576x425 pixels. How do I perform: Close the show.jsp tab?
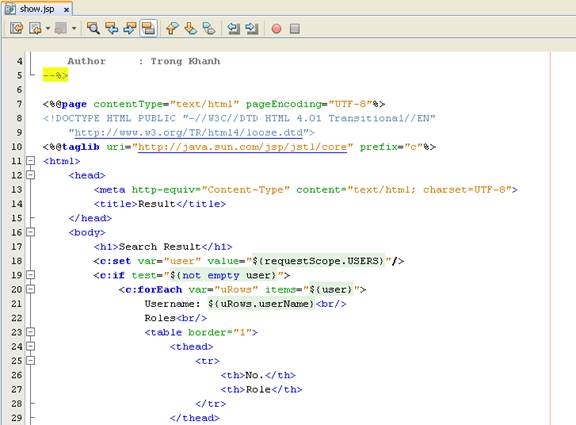click(x=66, y=10)
